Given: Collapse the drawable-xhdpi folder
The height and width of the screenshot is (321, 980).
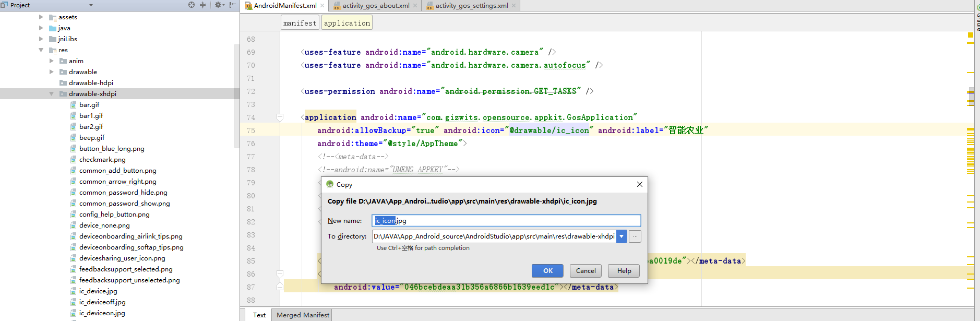Looking at the screenshot, I should (x=52, y=93).
